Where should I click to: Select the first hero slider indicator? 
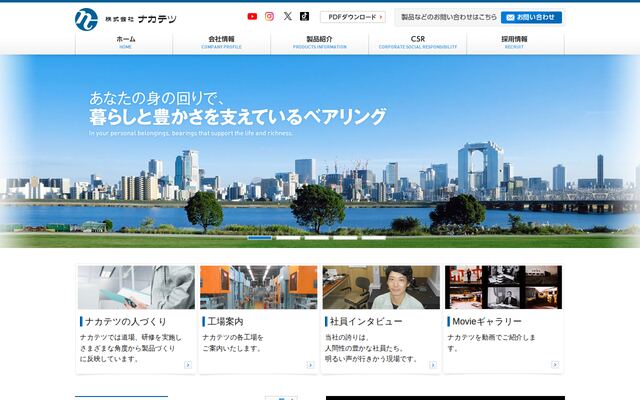point(260,238)
